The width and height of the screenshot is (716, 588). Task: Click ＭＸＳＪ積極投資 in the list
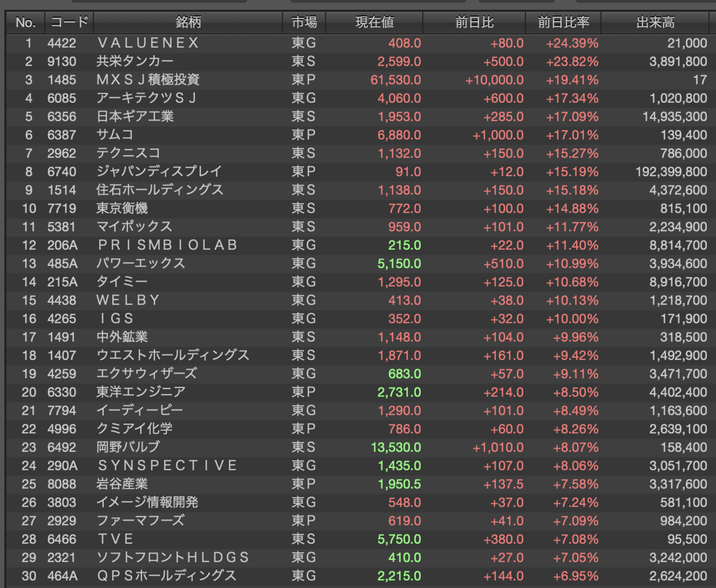[x=148, y=80]
